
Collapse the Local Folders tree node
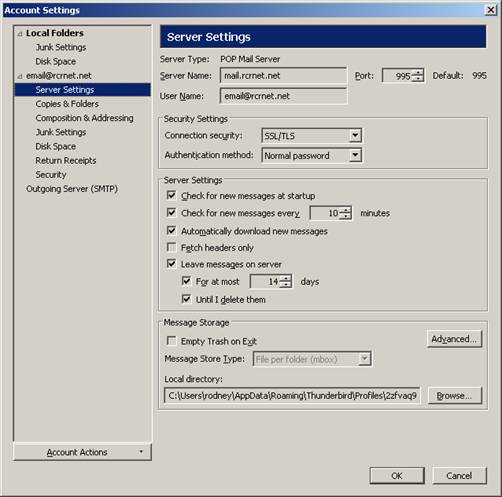20,34
